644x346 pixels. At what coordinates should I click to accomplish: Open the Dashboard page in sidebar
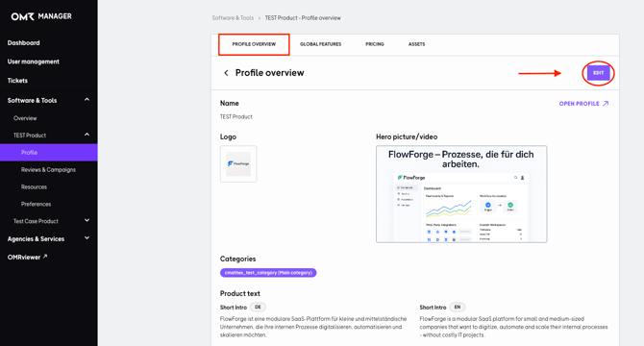coord(23,42)
